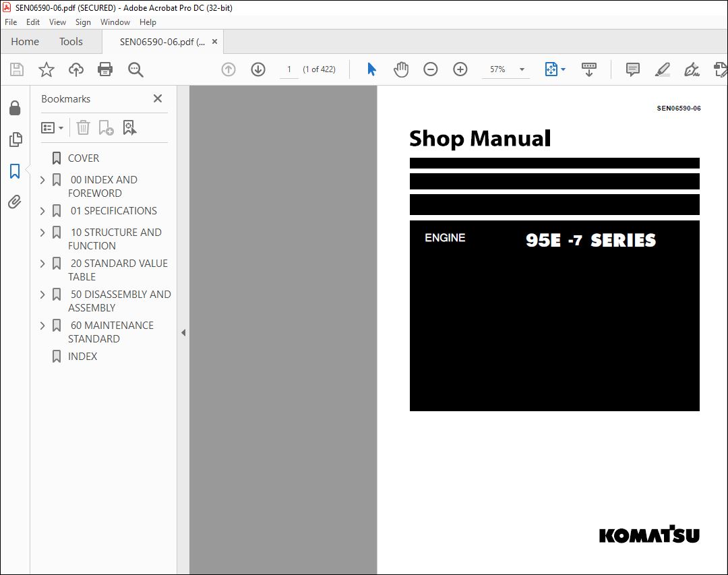Bookmark file with the star icon
This screenshot has width=728, height=575.
[x=46, y=69]
